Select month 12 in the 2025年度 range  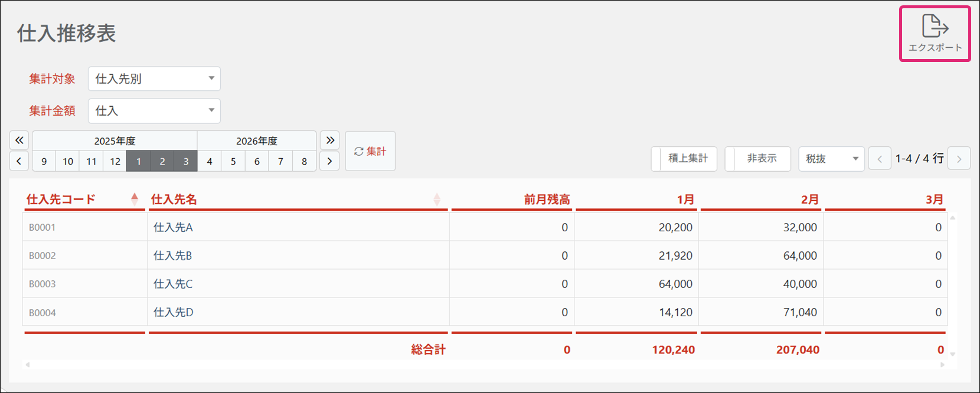pyautogui.click(x=115, y=161)
